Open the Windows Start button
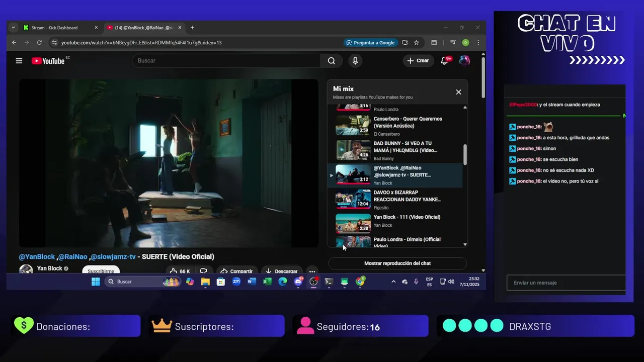Viewport: 644px width, 362px height. 96,282
